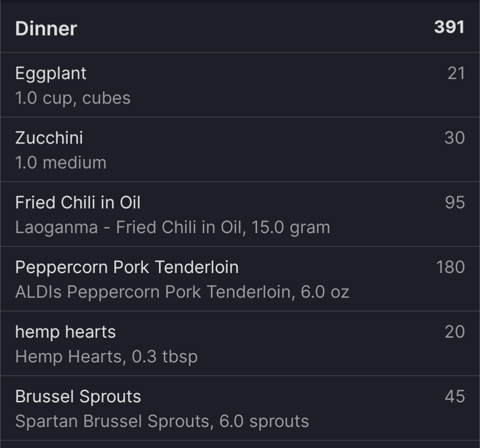Select the hemp hearts entry
480x448 pixels.
pos(240,344)
